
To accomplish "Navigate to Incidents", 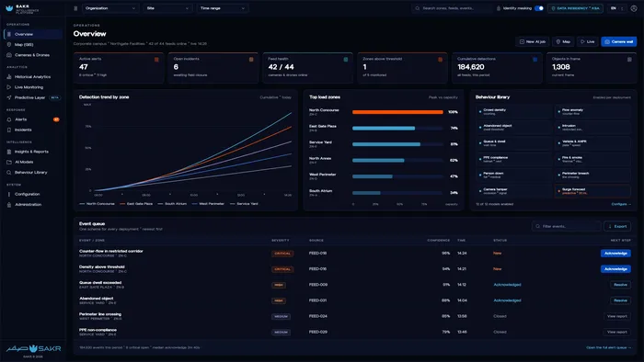I will 33,130.
